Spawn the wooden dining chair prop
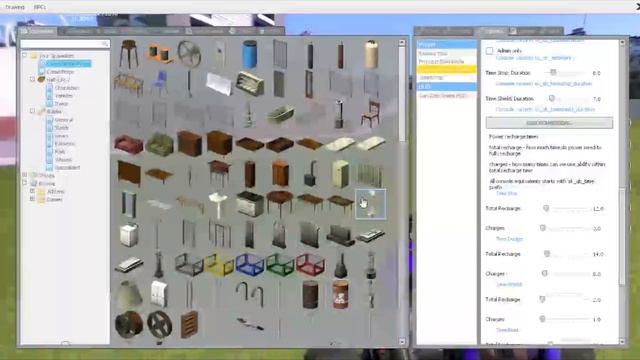This screenshot has width=640, height=360. [370, 113]
